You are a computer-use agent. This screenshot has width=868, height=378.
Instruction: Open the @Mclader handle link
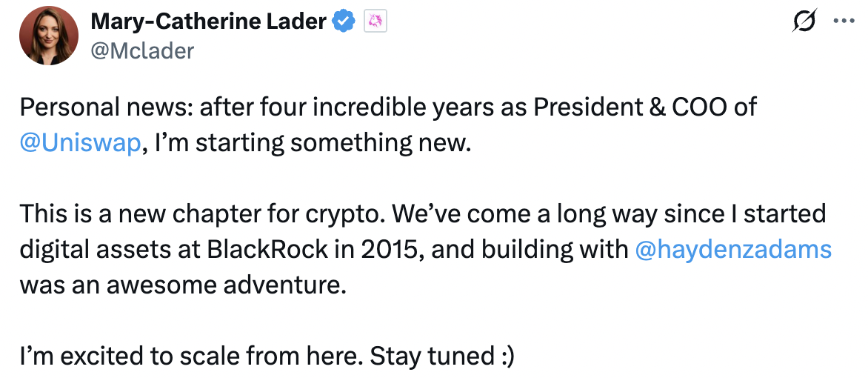coord(141,51)
